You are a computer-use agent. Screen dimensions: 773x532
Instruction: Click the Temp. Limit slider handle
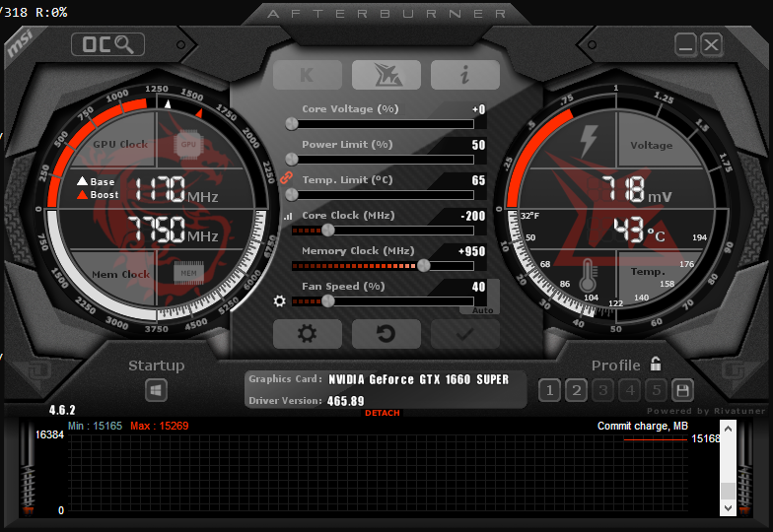click(x=292, y=195)
